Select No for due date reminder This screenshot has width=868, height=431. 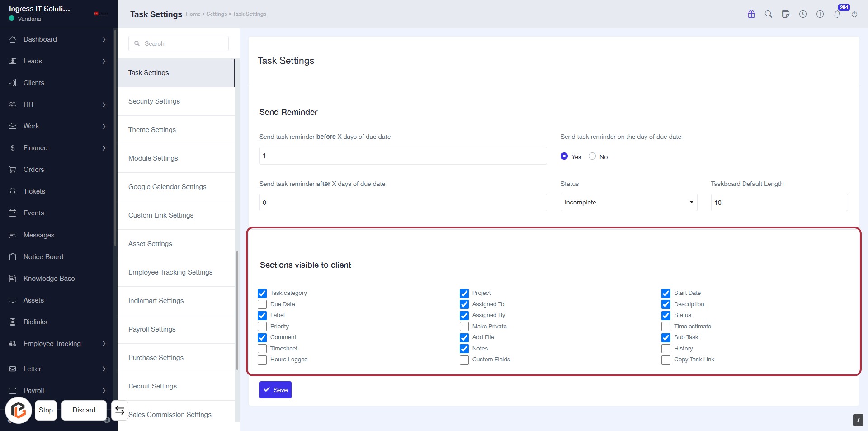(x=592, y=156)
